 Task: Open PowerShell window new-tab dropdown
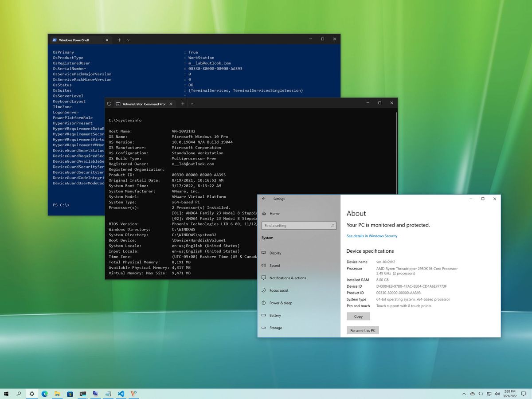pos(128,40)
